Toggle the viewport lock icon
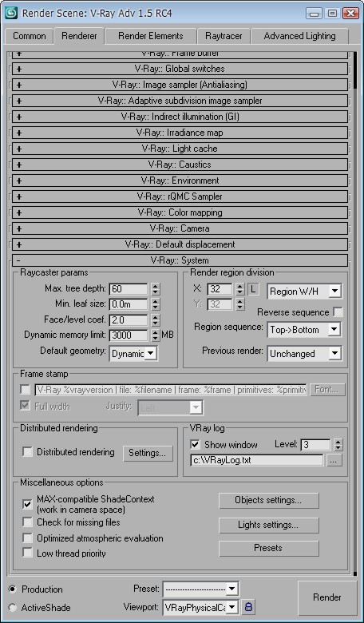364x623 pixels. [248, 607]
